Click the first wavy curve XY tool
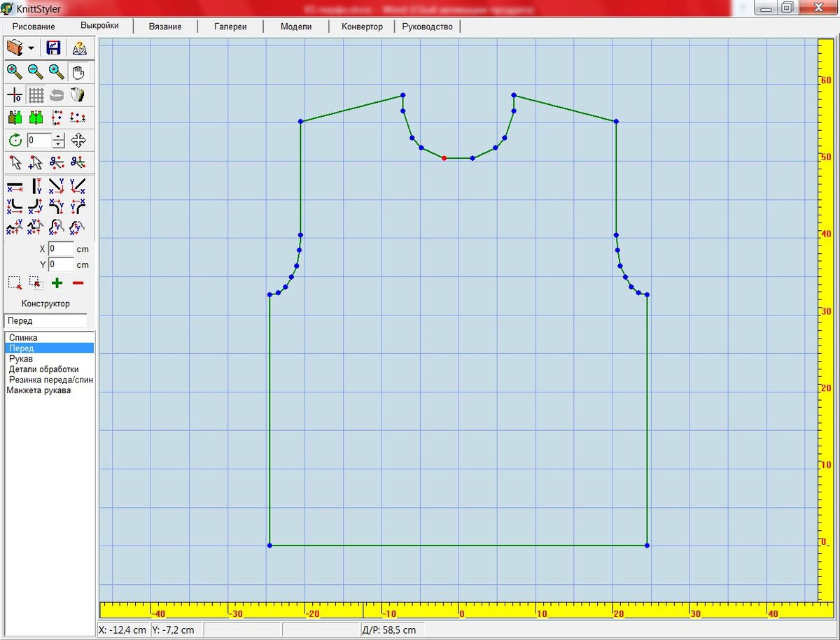 pyautogui.click(x=15, y=227)
